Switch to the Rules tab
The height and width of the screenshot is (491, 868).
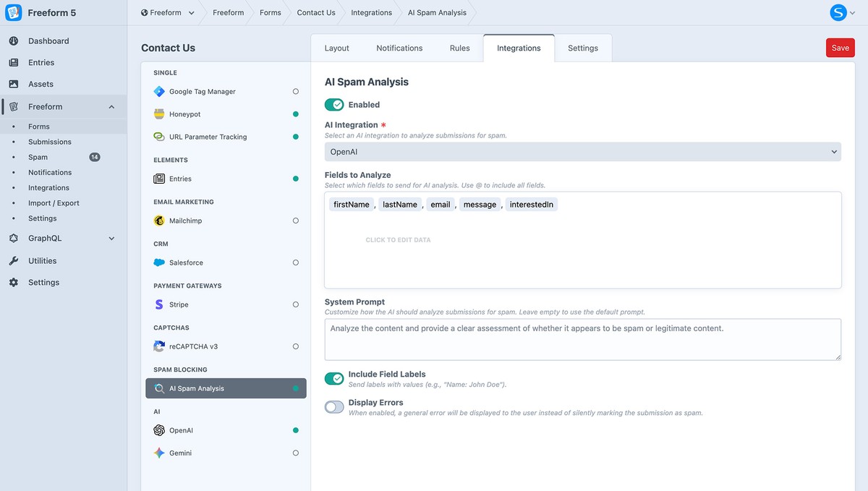point(459,48)
